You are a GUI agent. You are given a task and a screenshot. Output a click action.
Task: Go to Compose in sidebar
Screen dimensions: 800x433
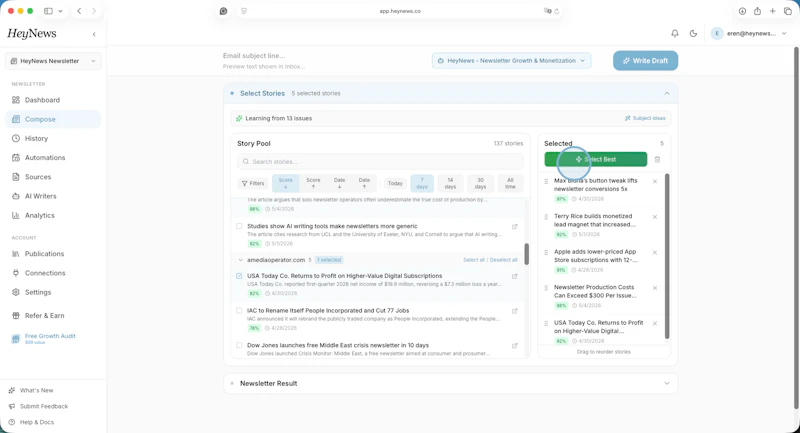[53, 119]
